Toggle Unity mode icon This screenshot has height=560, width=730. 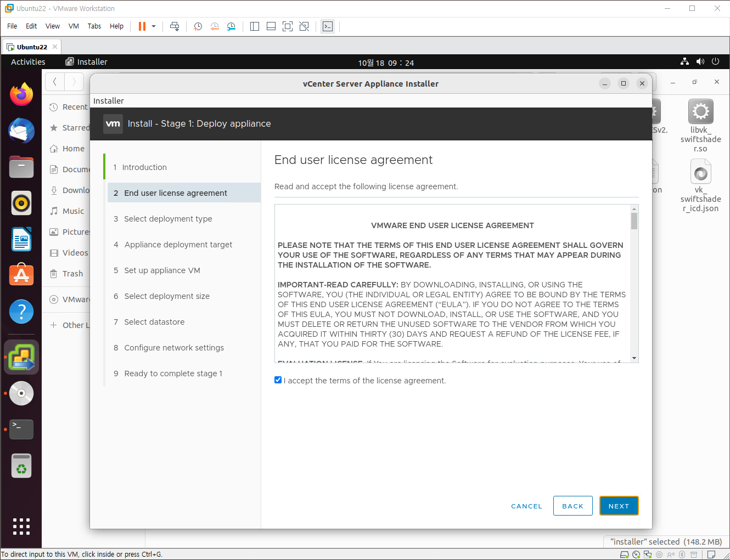point(304,26)
